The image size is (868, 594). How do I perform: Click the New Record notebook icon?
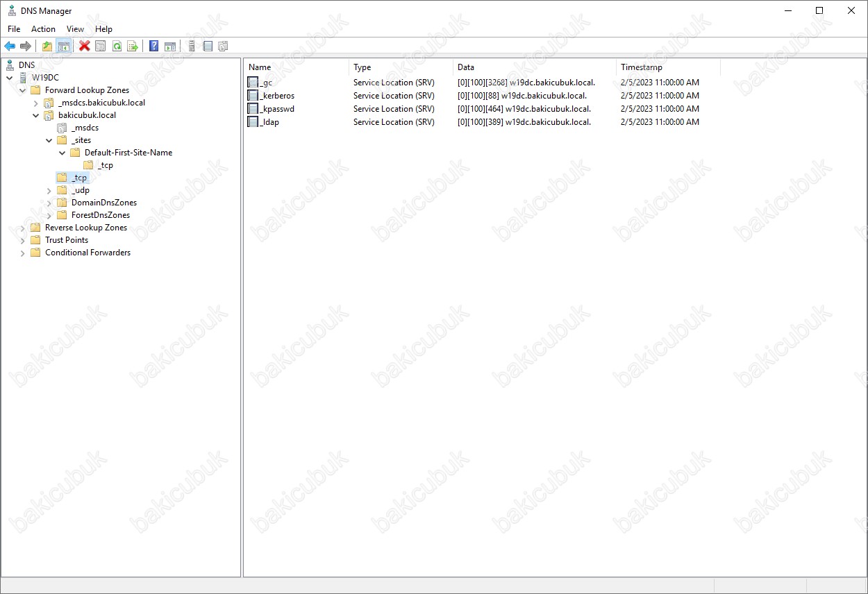[208, 46]
